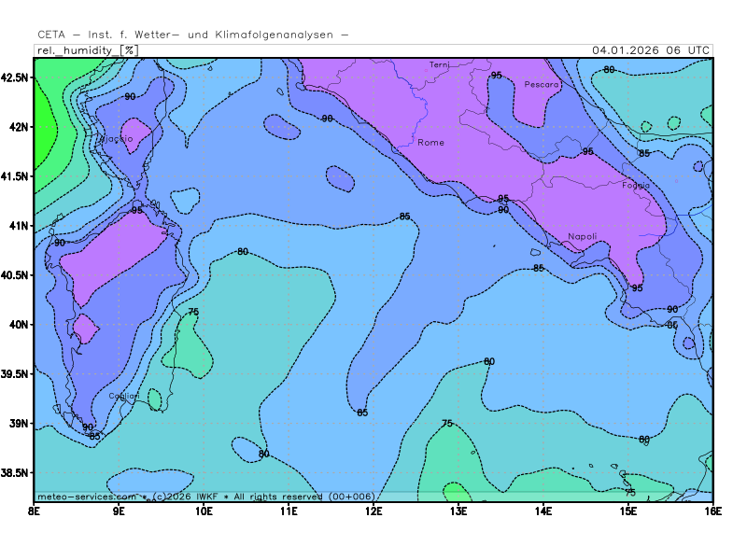Click the Cagliari label on Sardinia
The image size is (747, 560).
(x=124, y=396)
